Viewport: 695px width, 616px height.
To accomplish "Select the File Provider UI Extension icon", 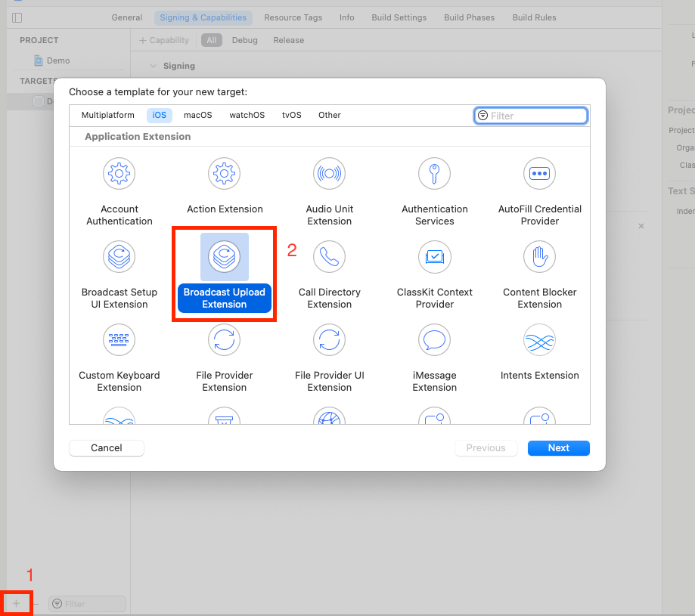I will coord(329,339).
